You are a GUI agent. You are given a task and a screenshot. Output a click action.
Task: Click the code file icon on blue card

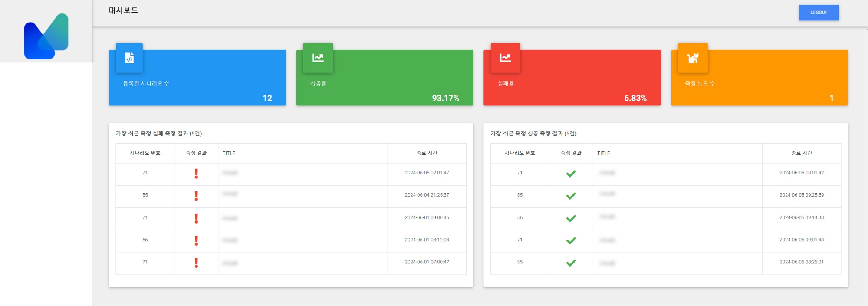[129, 58]
